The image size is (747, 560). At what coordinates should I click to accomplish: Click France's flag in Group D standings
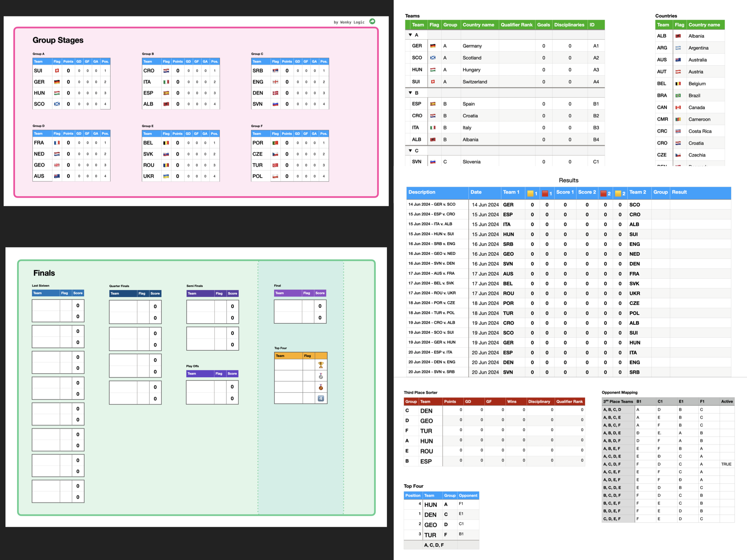[x=57, y=143]
